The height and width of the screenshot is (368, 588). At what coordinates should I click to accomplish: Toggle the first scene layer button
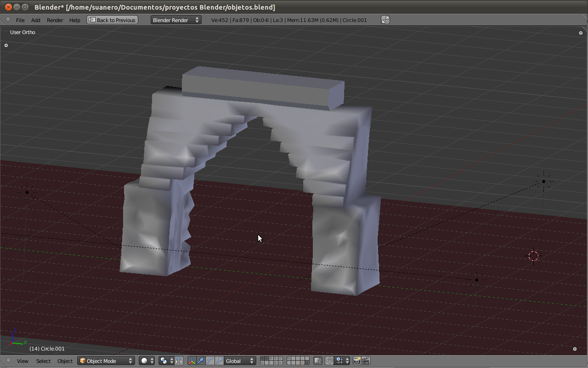[x=262, y=359]
